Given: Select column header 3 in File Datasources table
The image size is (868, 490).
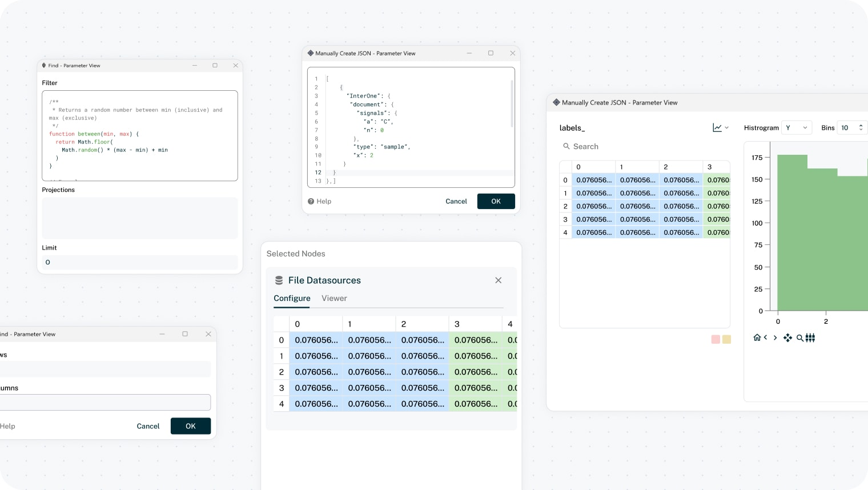Looking at the screenshot, I should tap(476, 324).
